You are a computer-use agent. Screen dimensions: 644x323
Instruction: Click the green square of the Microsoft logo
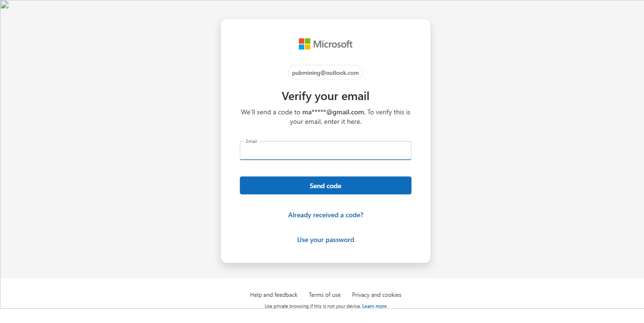click(307, 41)
